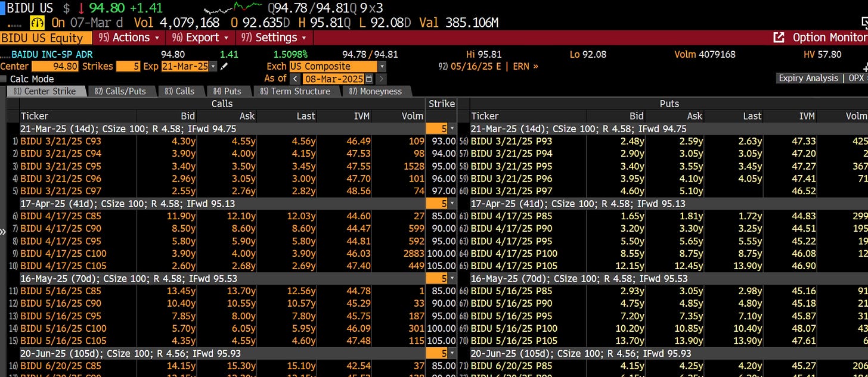868x377 pixels.
Task: Go to next As of date arrow
Action: point(381,79)
